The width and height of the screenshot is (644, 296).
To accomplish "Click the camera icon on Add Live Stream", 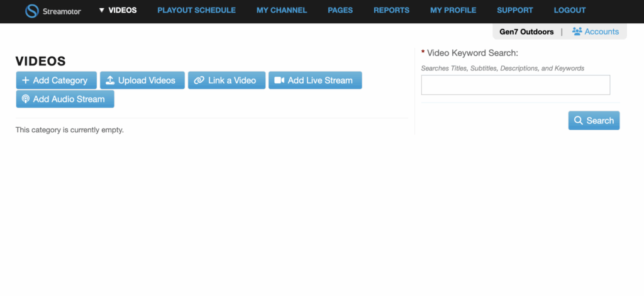I will click(x=279, y=81).
